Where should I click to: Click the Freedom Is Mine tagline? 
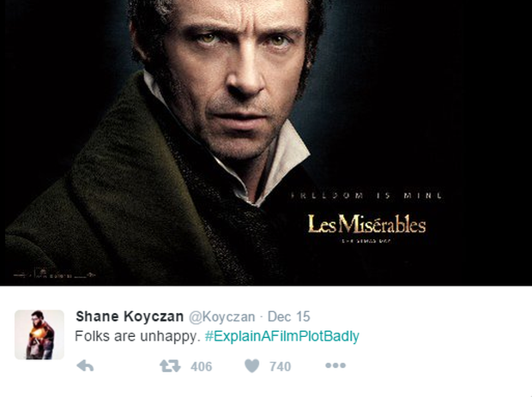366,195
